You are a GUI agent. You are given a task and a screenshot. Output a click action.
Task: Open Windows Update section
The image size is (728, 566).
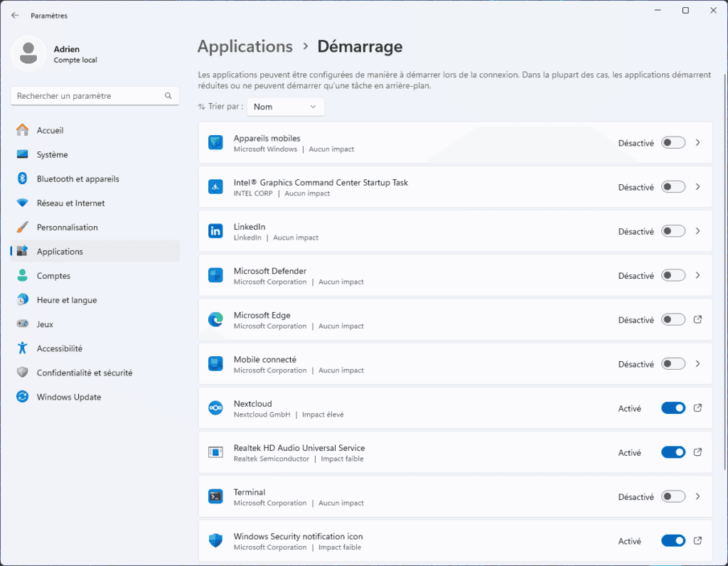(95, 397)
